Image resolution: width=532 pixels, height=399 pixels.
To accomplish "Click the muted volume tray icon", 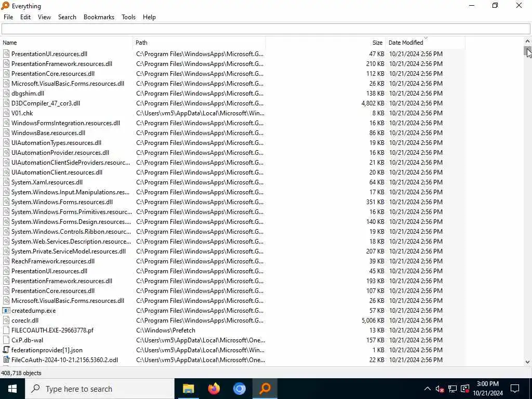I will [x=440, y=389].
